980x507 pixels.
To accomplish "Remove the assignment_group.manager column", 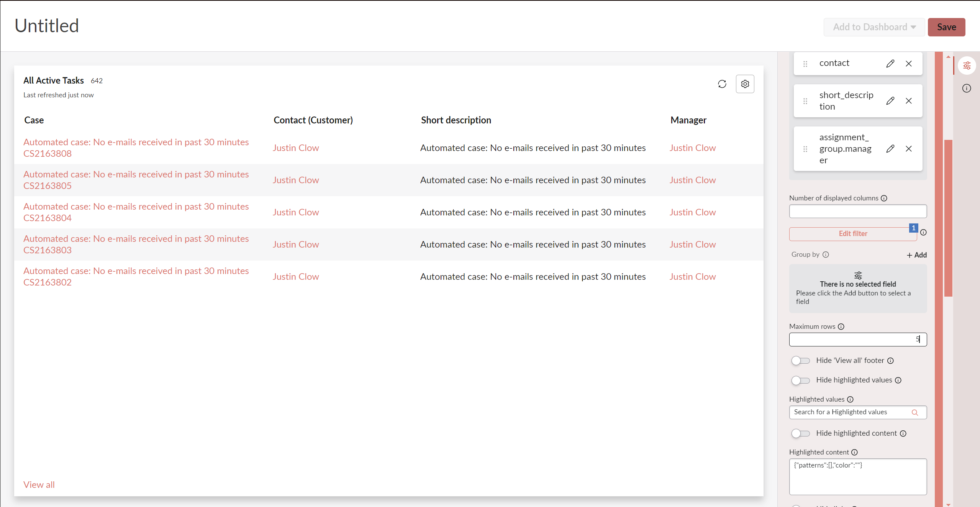I will [x=908, y=149].
